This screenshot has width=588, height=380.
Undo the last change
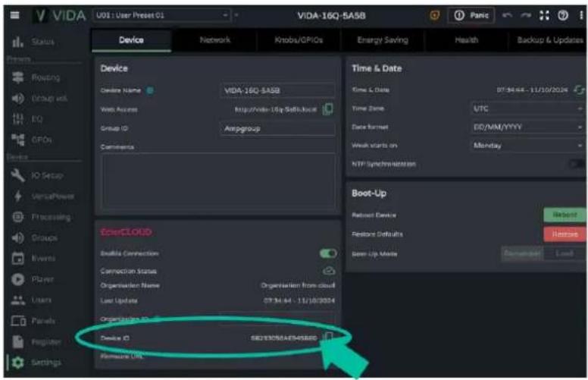(507, 15)
